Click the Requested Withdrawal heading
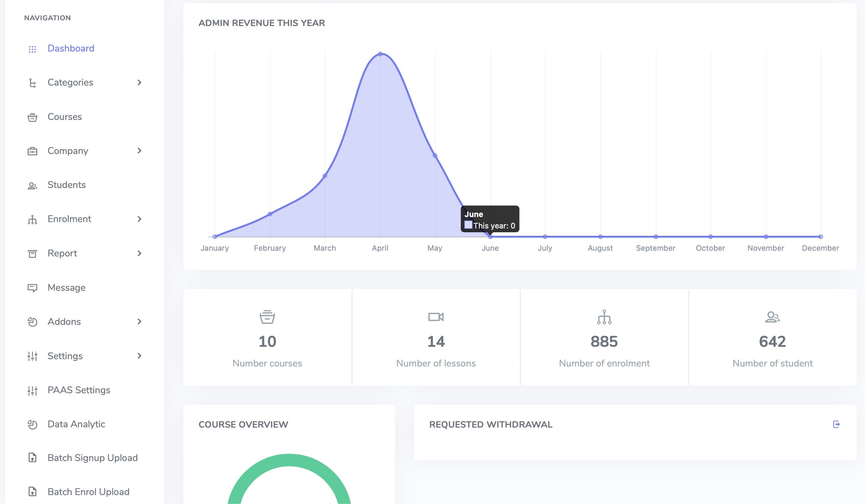This screenshot has height=504, width=865. 490,424
